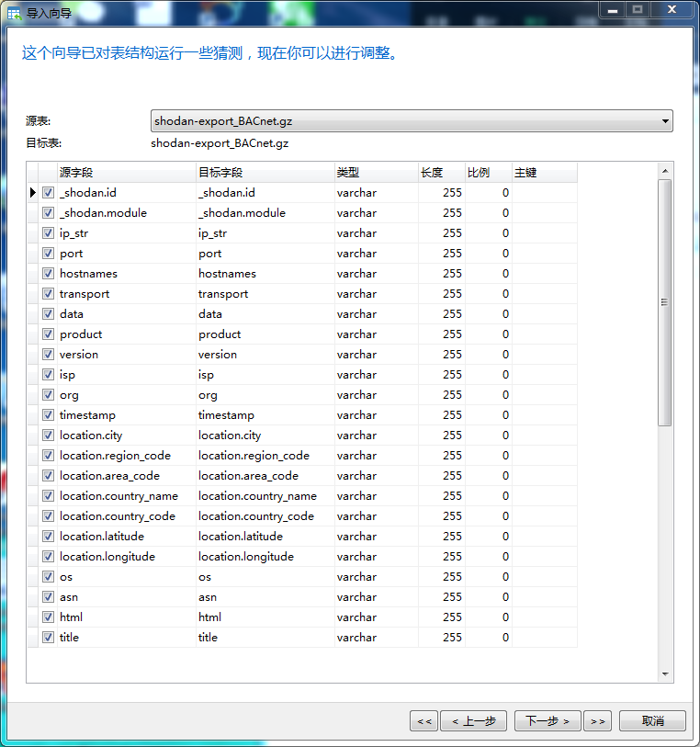700x747 pixels.
Task: Go to the next step button
Action: [548, 720]
